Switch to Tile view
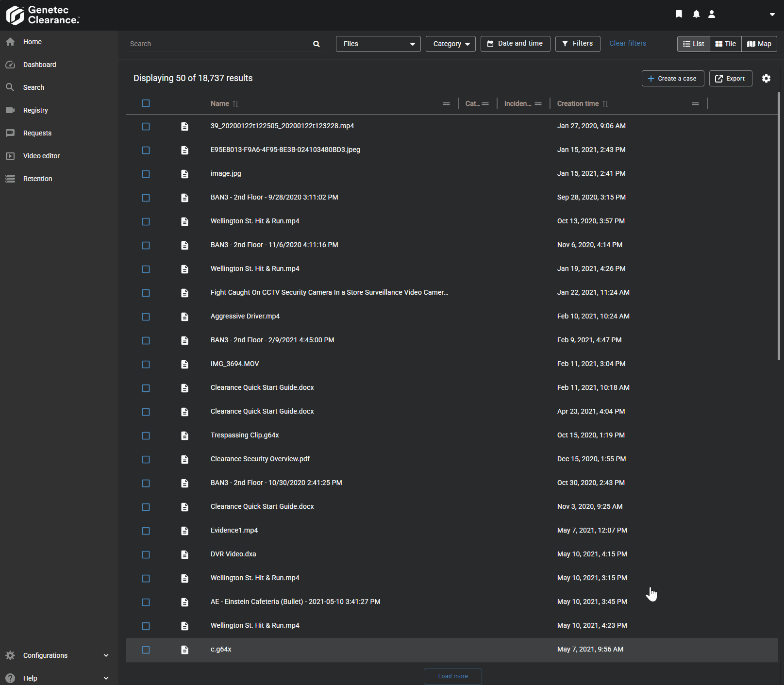Screen dimensions: 784x685 (x=725, y=44)
